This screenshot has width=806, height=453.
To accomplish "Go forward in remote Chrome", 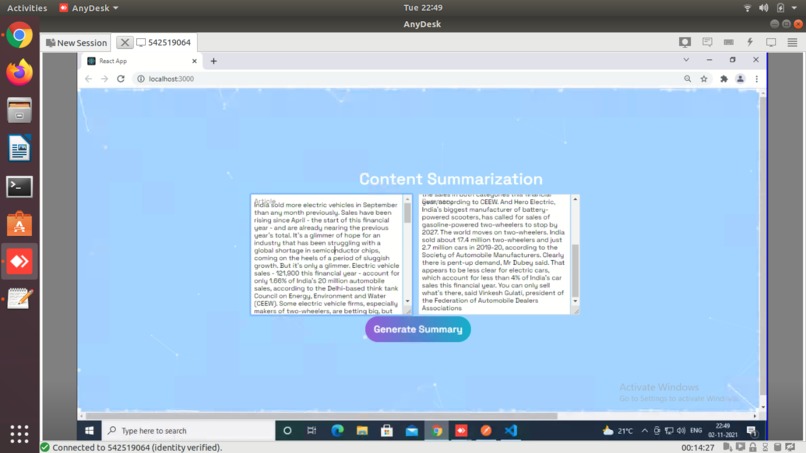I will [x=104, y=79].
